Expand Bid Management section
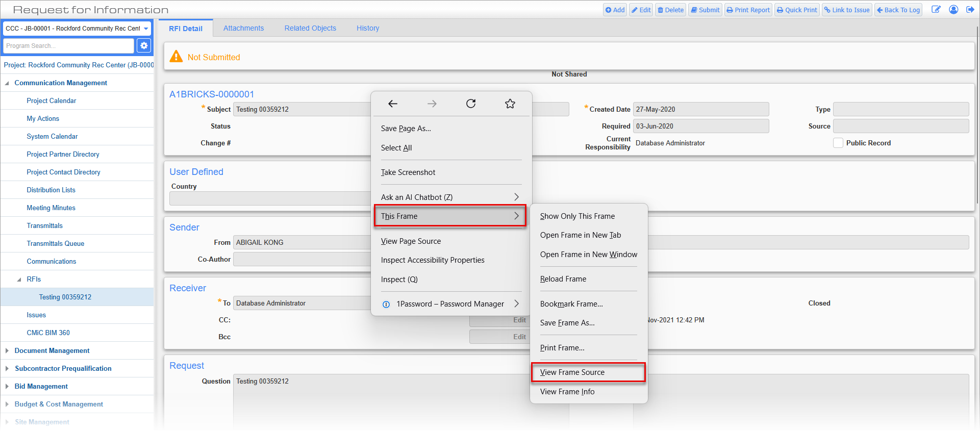This screenshot has width=980, height=431. (7, 387)
